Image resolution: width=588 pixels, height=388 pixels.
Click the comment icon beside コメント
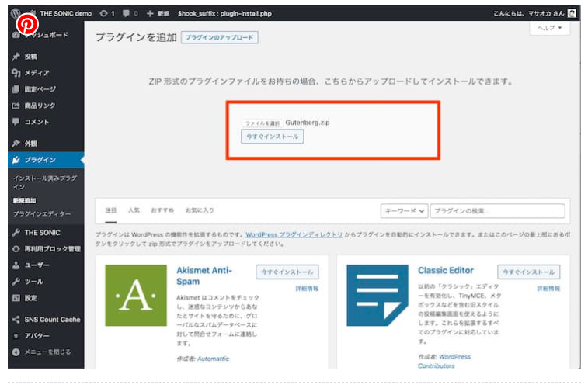pyautogui.click(x=16, y=122)
